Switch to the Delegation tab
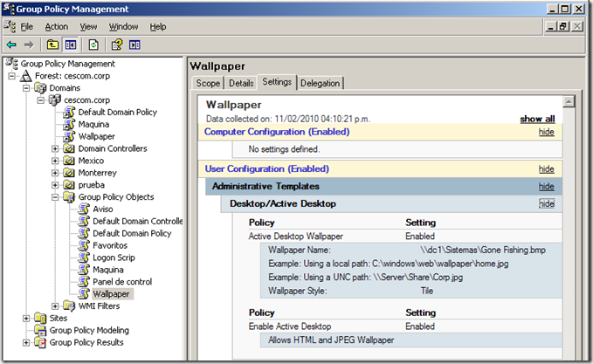The image size is (593, 364). click(x=320, y=83)
